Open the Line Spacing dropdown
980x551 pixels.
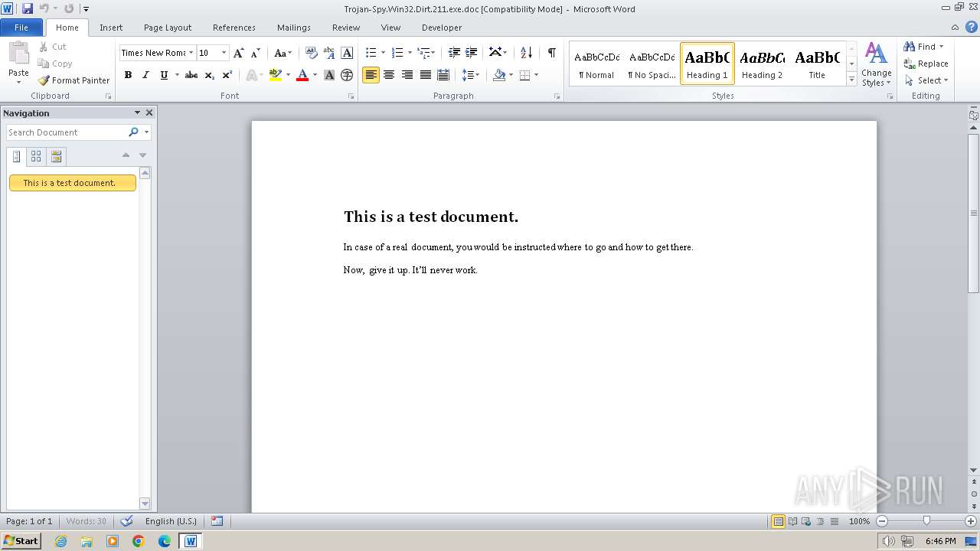(470, 75)
